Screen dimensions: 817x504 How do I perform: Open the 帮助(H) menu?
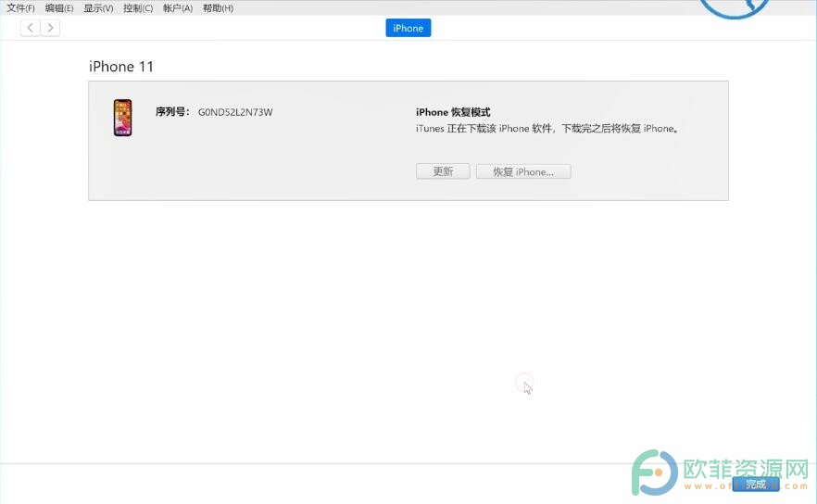pos(218,8)
